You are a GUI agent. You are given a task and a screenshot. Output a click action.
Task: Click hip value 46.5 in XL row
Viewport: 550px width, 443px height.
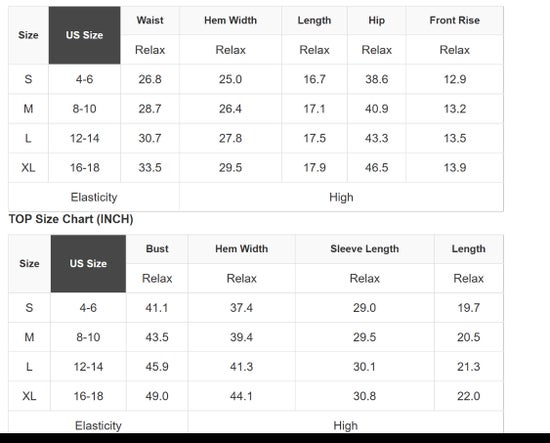pos(376,168)
